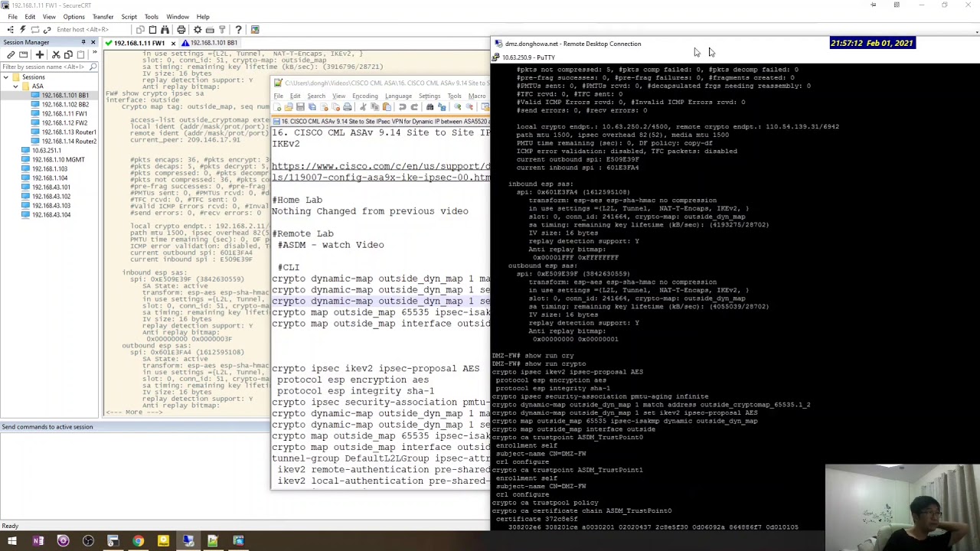Click the New file icon in Notepad++ toolbar
Viewport: 980px width, 551px height.
tap(278, 107)
